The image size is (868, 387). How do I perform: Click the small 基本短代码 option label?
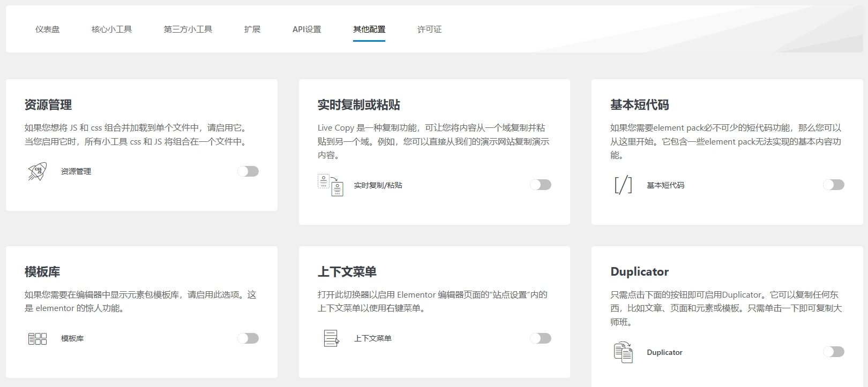(665, 185)
